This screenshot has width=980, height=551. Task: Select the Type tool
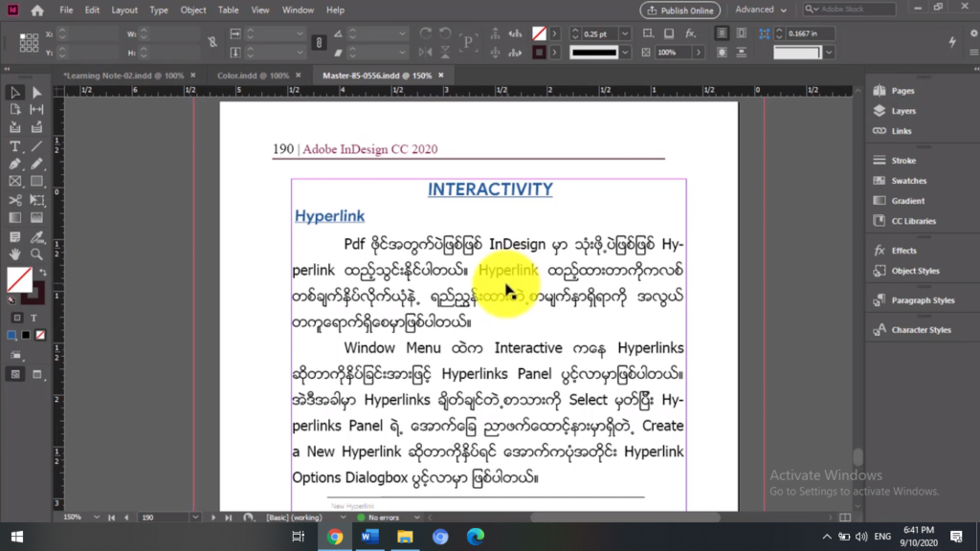15,146
